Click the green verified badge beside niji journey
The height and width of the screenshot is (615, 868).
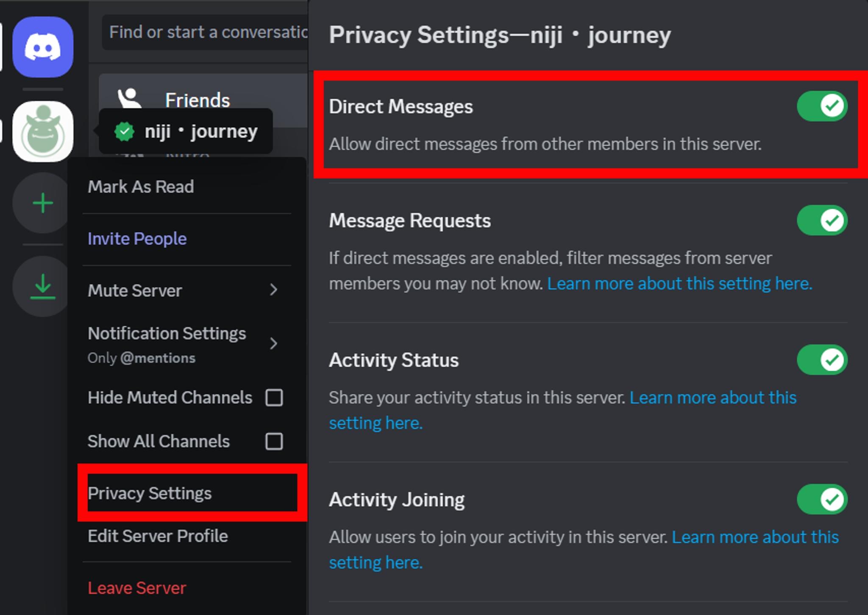coord(124,131)
